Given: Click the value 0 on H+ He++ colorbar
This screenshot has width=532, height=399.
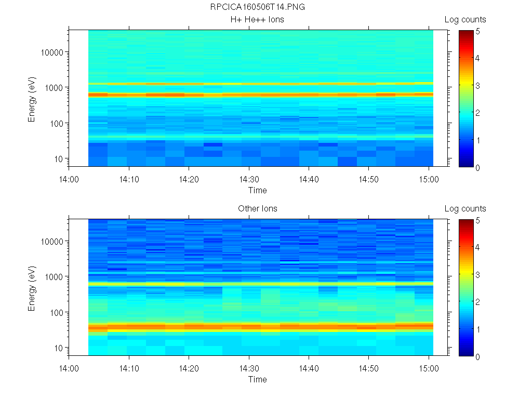Looking at the screenshot, I should 478,168.
